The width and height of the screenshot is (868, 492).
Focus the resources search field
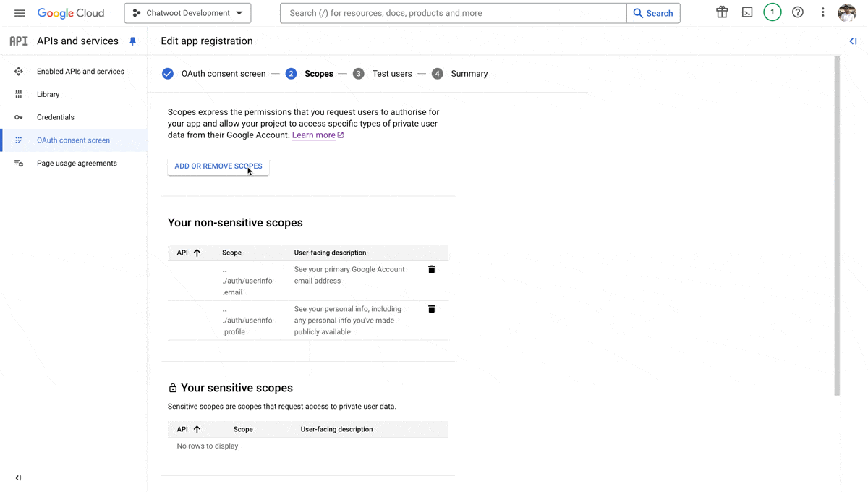click(454, 13)
